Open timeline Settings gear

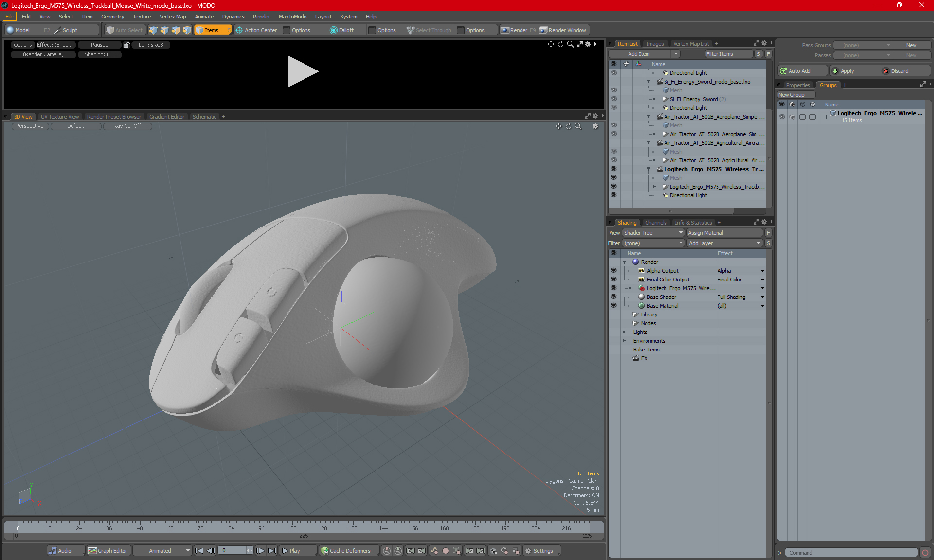point(528,551)
